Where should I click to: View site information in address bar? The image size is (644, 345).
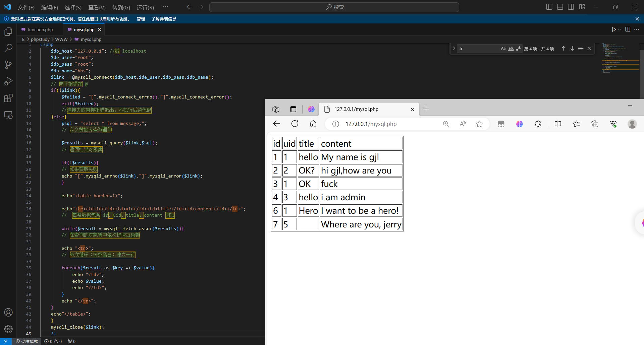pos(335,124)
